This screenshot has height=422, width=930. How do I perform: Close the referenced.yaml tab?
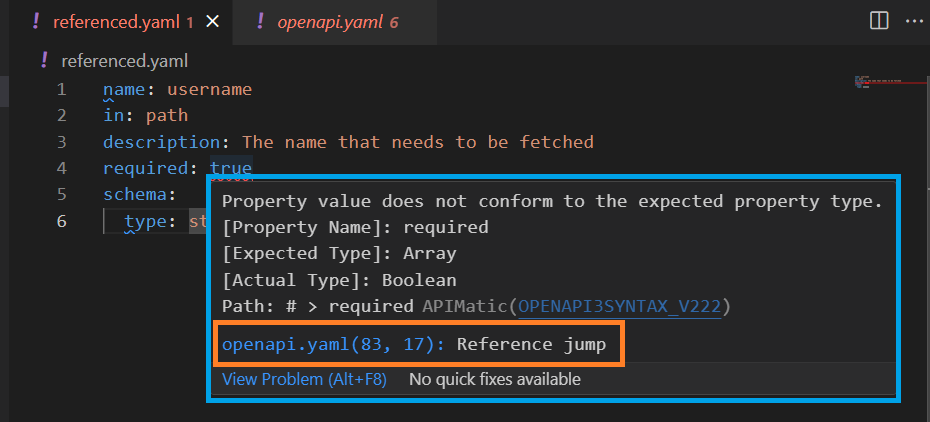pos(212,23)
